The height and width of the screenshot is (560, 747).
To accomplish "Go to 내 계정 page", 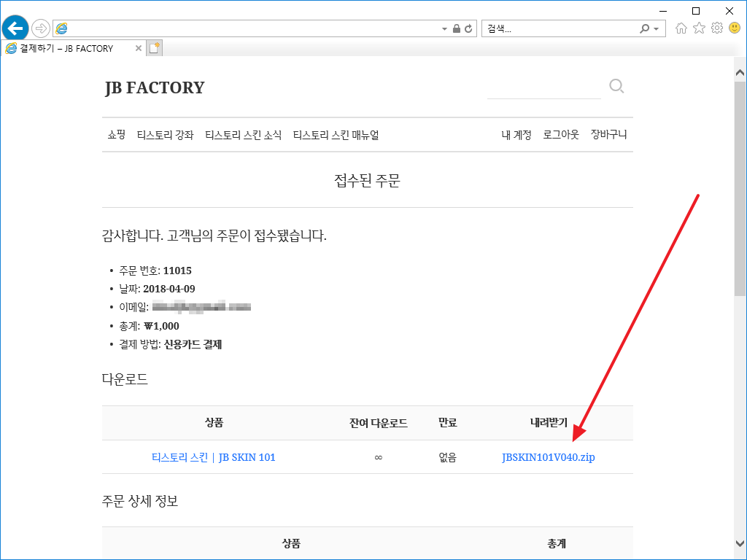I will 516,135.
